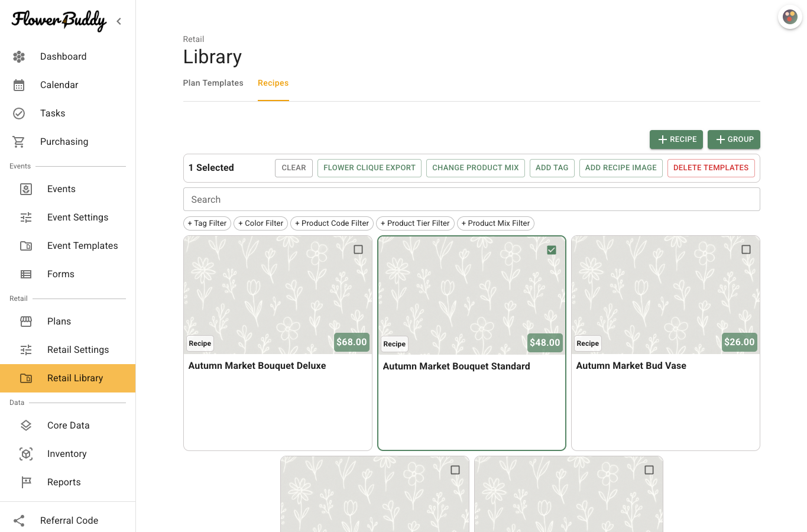The height and width of the screenshot is (532, 807).
Task: Open Retail Settings in sidebar
Action: coord(68,350)
